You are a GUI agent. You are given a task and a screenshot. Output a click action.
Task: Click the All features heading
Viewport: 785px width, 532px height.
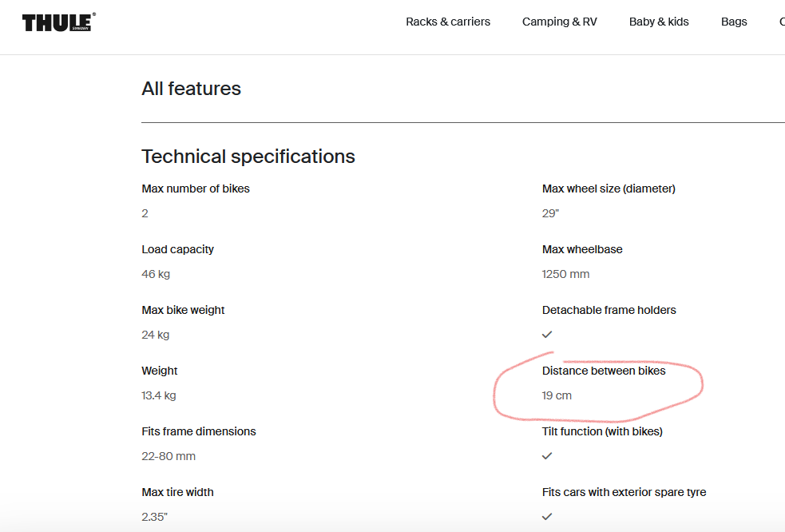click(x=191, y=89)
